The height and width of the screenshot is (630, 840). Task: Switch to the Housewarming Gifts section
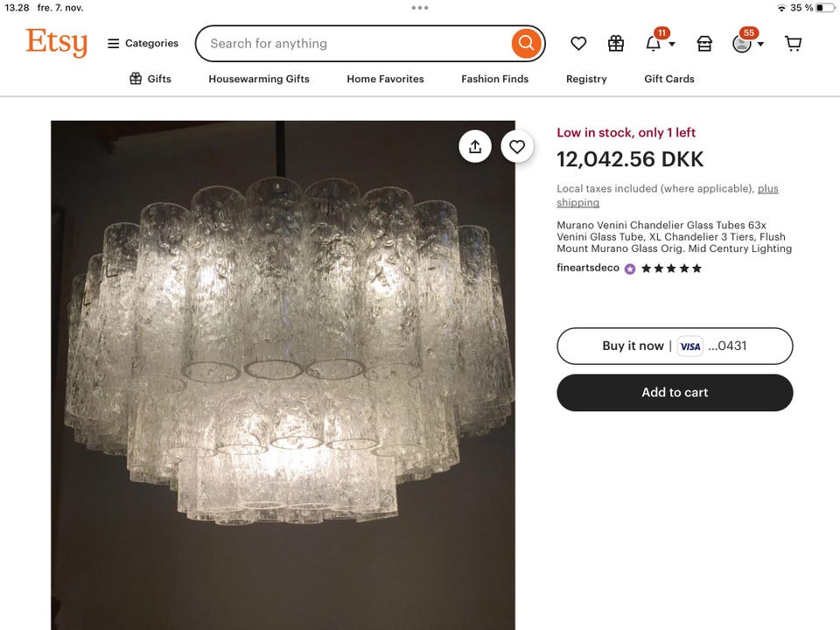[x=259, y=79]
